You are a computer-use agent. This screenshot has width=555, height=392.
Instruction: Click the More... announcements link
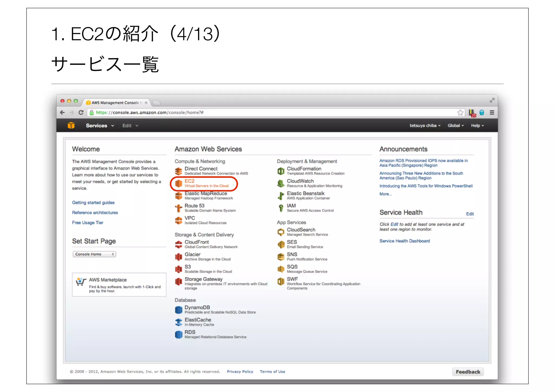tap(385, 194)
